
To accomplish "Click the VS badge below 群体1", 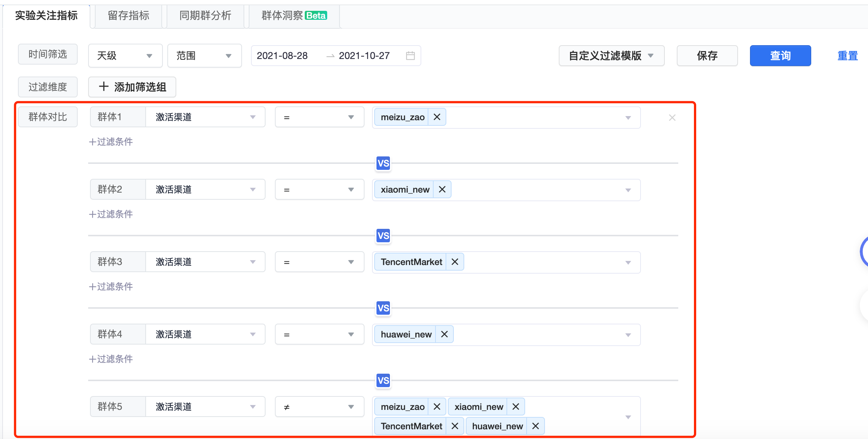I will [384, 163].
